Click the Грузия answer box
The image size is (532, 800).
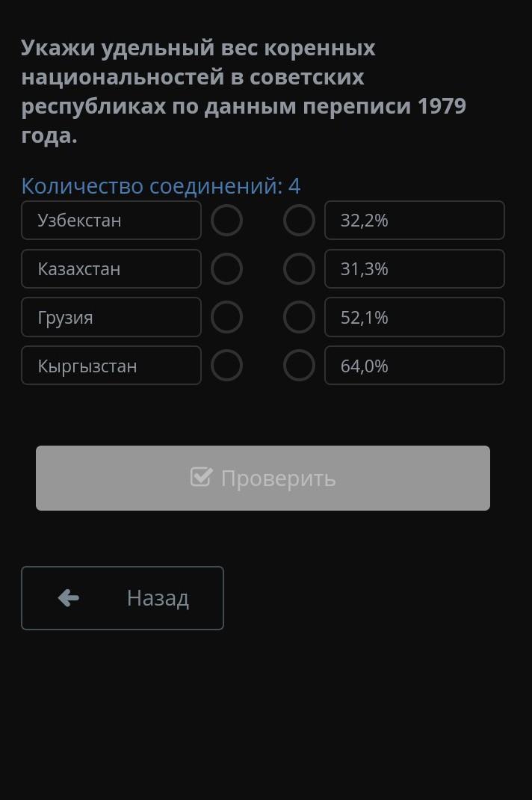click(x=111, y=317)
